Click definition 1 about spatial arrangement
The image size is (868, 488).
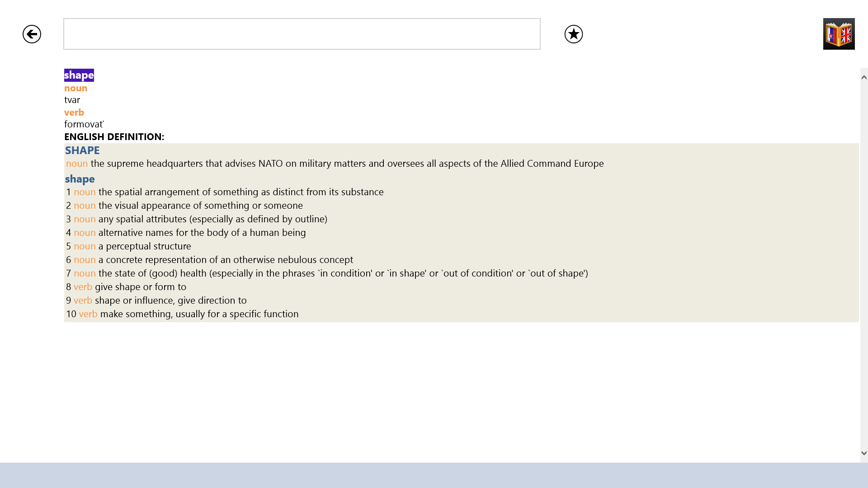pyautogui.click(x=241, y=192)
